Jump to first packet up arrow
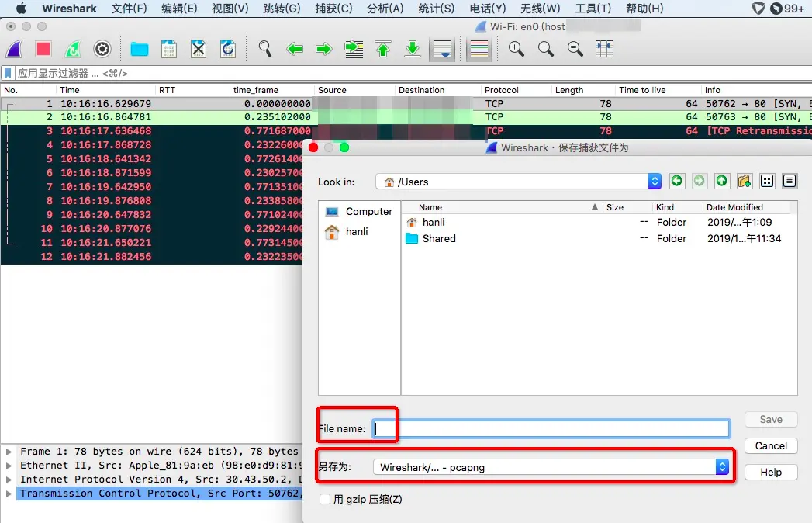 383,49
